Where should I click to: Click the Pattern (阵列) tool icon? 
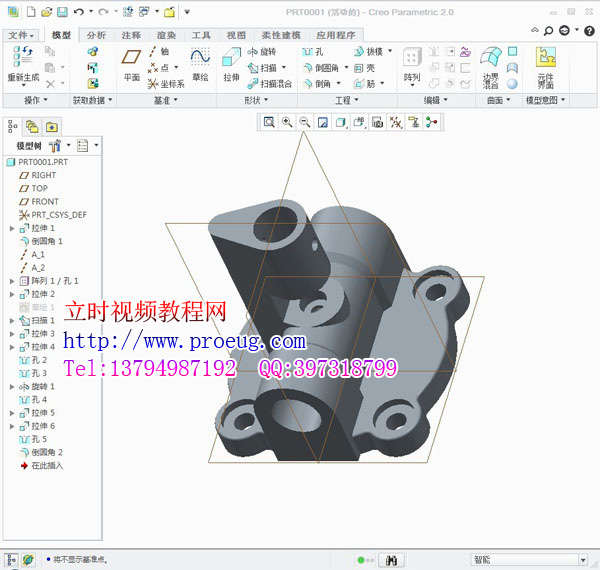412,57
